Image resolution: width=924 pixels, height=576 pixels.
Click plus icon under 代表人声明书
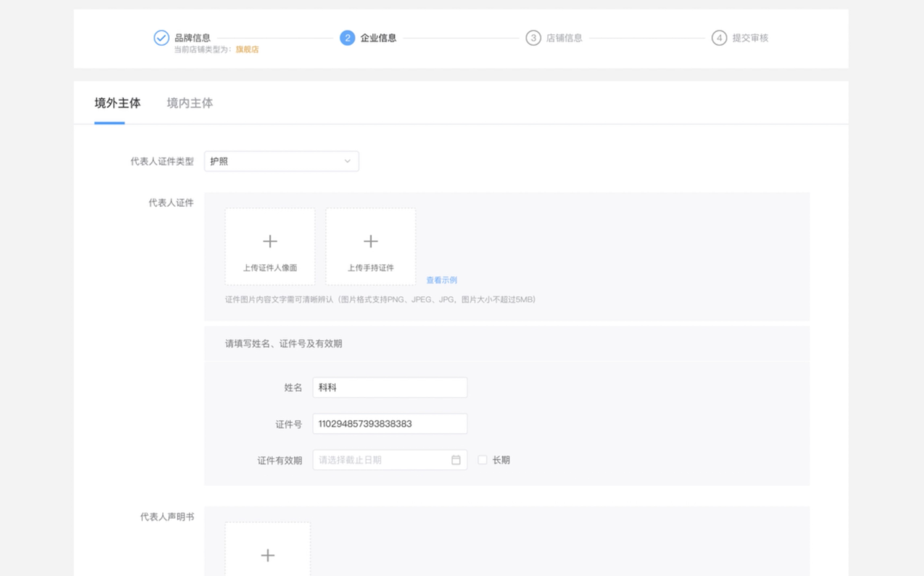coord(268,555)
